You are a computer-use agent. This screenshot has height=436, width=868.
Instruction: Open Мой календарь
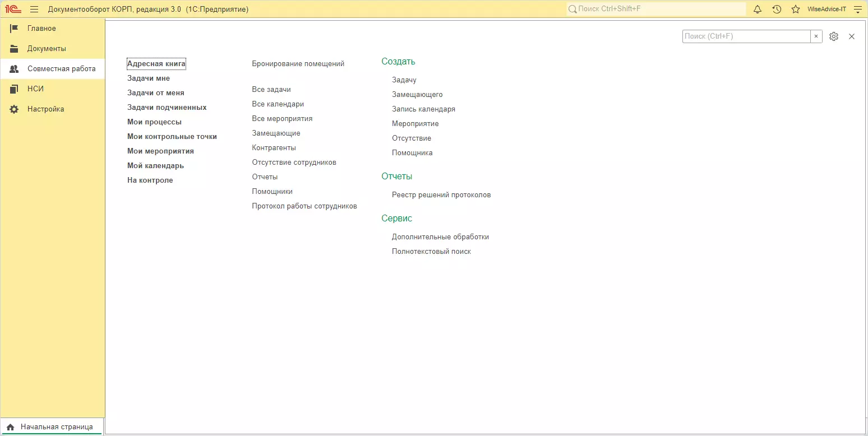(x=155, y=166)
